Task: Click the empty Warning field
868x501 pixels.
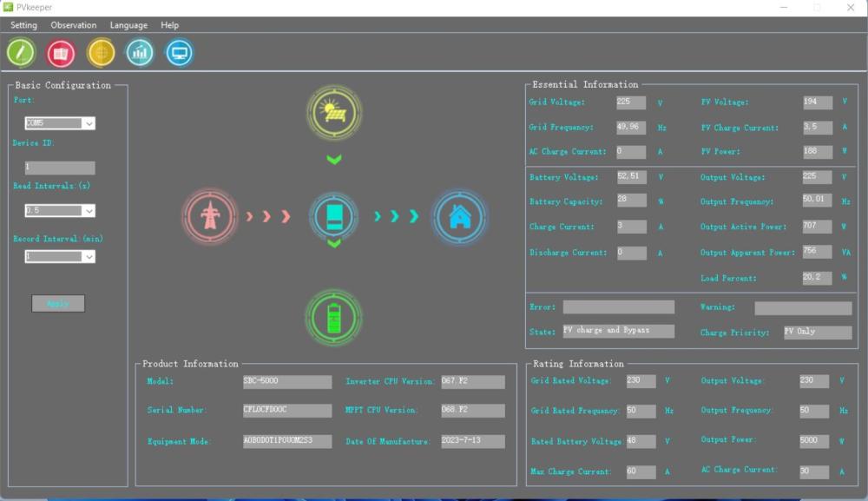Action: [x=803, y=308]
